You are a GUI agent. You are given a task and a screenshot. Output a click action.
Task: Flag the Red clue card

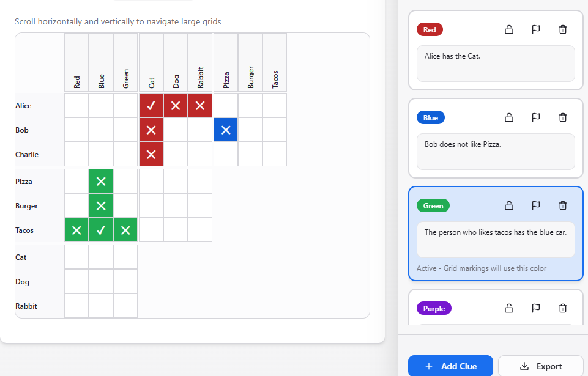coord(536,29)
